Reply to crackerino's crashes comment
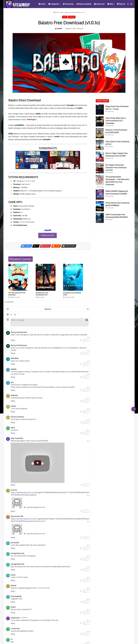Viewport: 138px width, 644px height. point(13,634)
